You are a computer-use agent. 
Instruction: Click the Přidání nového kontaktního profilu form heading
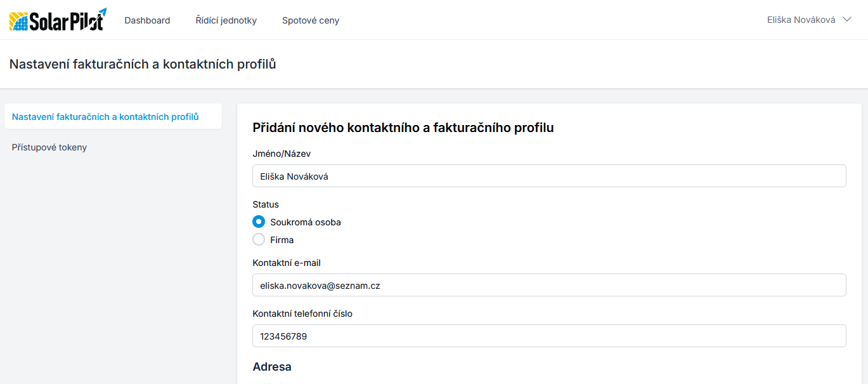pos(403,128)
